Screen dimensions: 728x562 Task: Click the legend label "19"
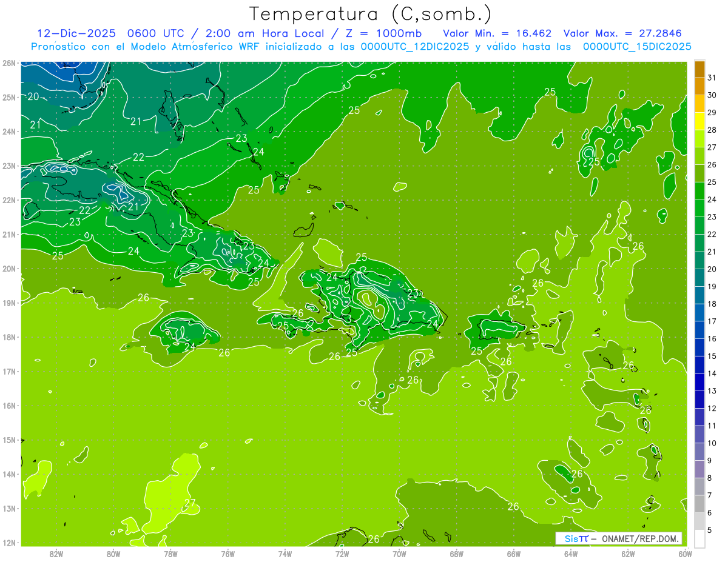coord(712,286)
